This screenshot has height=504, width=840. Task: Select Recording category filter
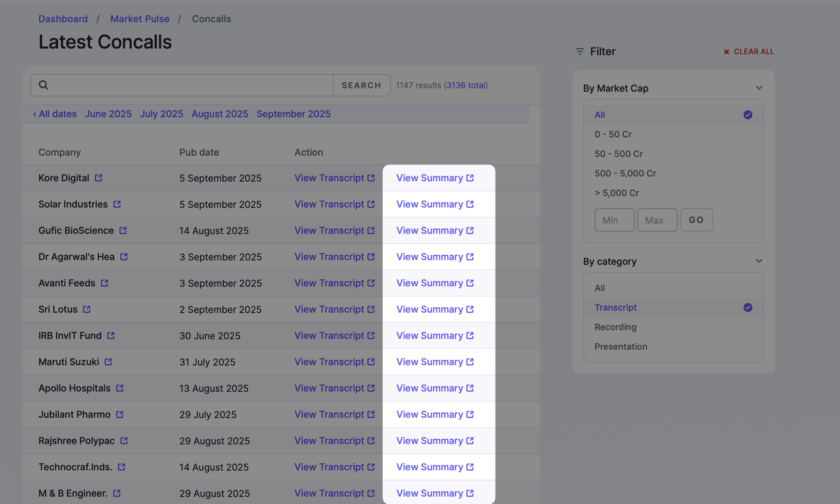click(673, 327)
